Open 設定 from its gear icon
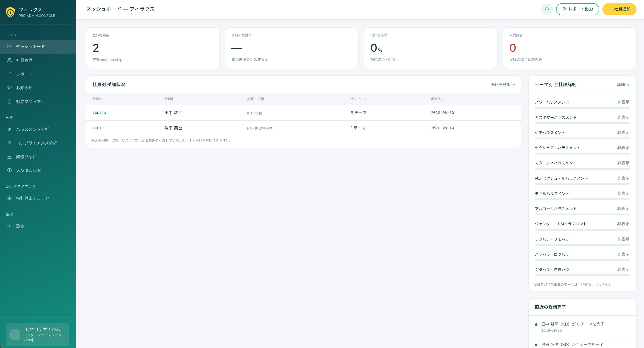The image size is (644, 348). point(10,226)
